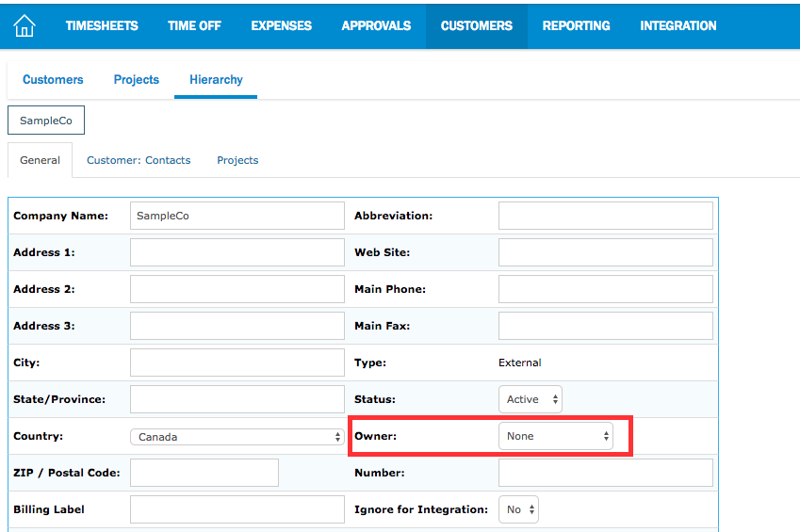Click the SampleCo customer button

point(46,121)
